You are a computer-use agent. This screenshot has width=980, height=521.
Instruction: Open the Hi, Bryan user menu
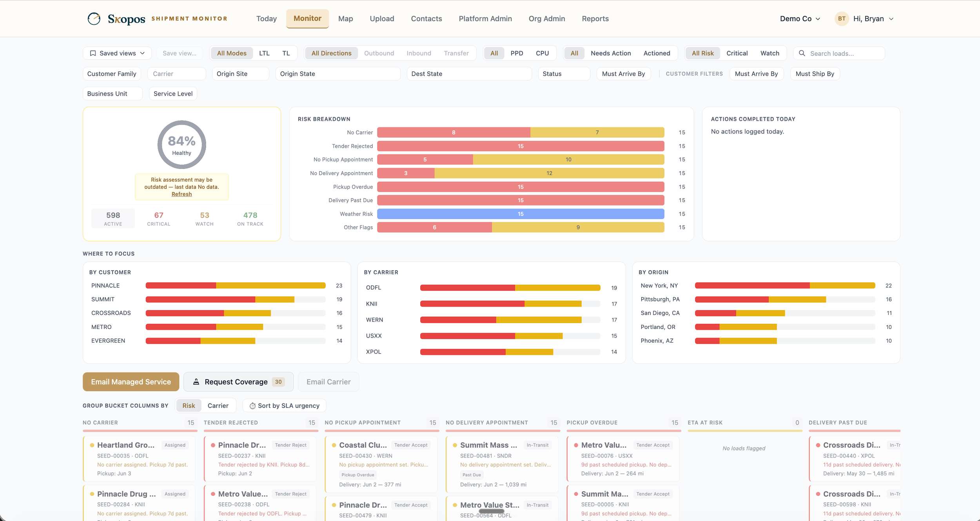coord(873,18)
